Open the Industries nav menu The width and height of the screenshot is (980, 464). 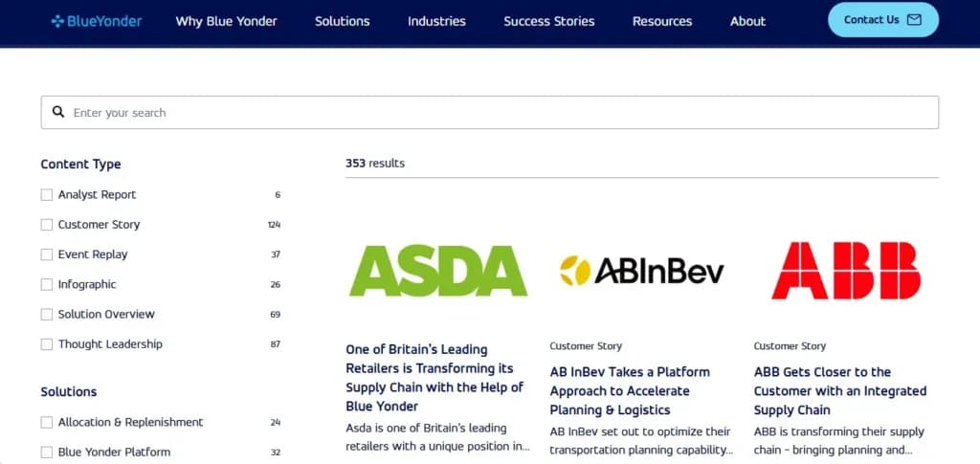click(436, 21)
